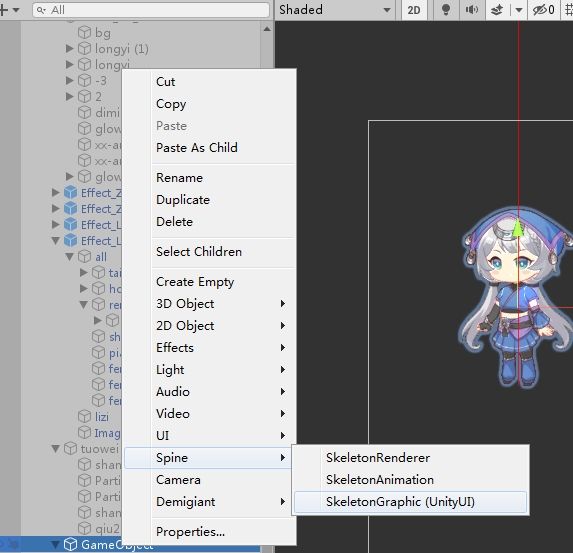
Task: Toggle 2D scene view mode
Action: 414,10
